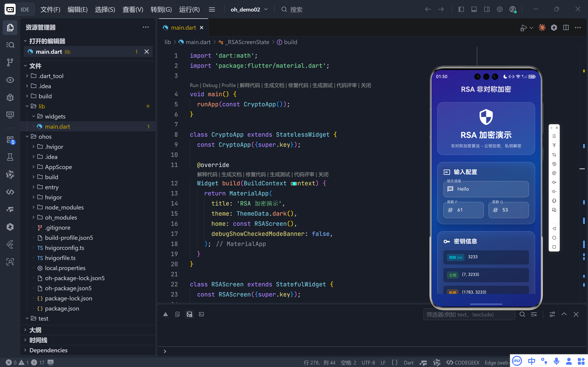Image resolution: width=588 pixels, height=367 pixels.
Task: Open the Run and Debug view
Action: tap(10, 97)
